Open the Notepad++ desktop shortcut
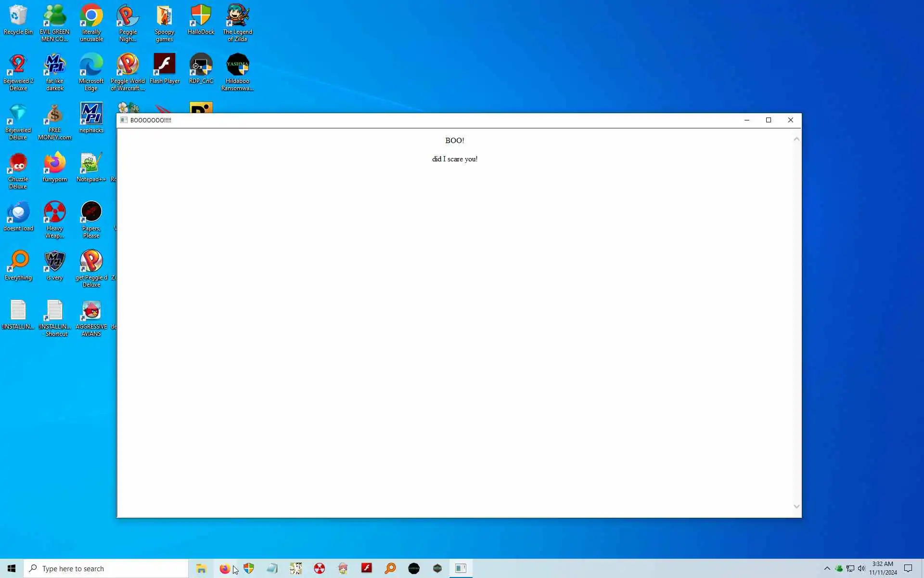This screenshot has width=924, height=578. tap(91, 167)
